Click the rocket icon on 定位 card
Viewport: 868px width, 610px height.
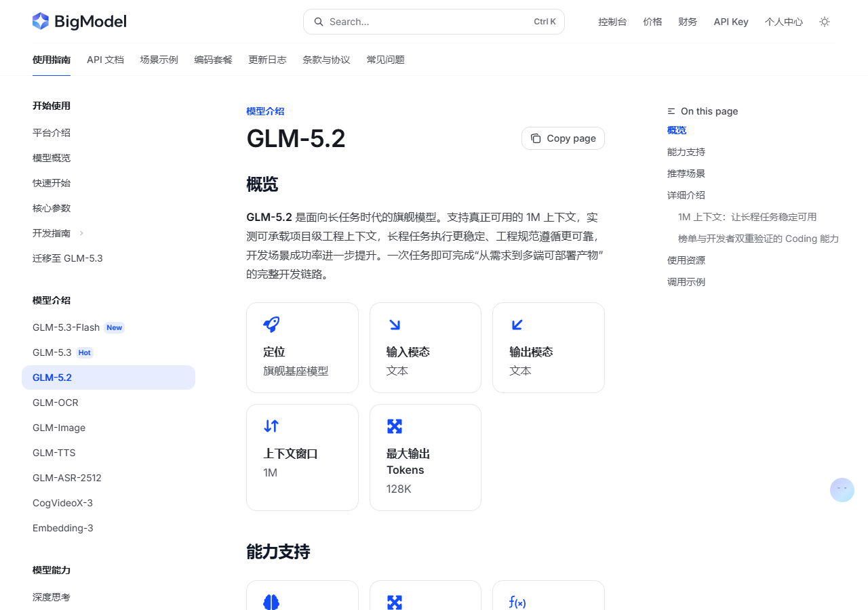271,325
